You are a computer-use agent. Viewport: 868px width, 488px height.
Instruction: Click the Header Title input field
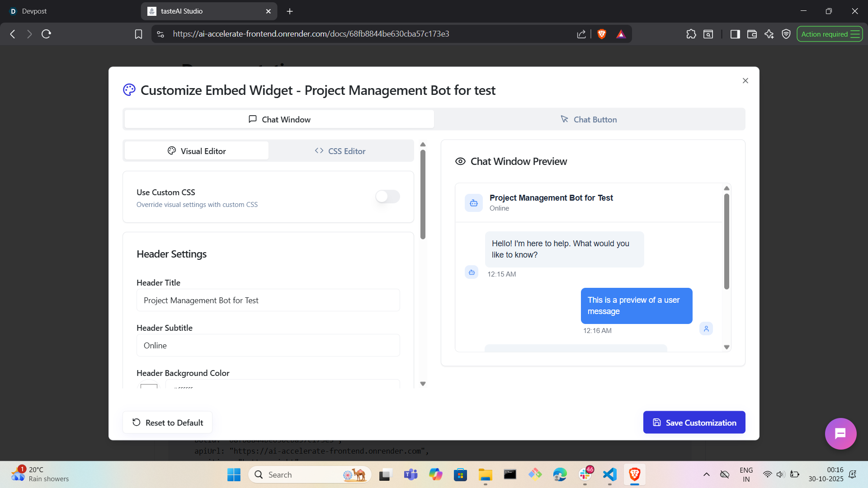(268, 300)
